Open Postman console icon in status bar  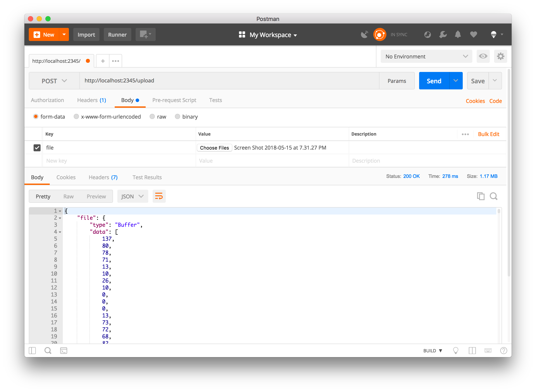[x=64, y=351]
